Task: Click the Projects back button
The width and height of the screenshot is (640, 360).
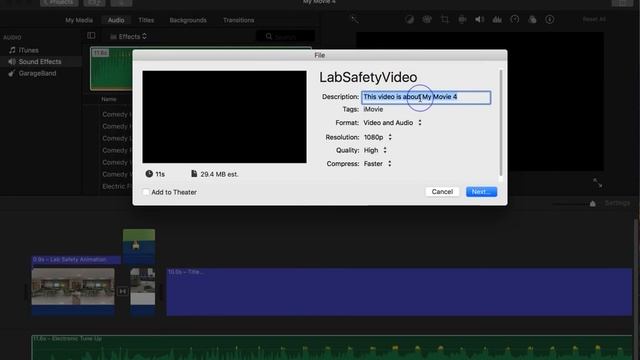Action: [x=59, y=2]
